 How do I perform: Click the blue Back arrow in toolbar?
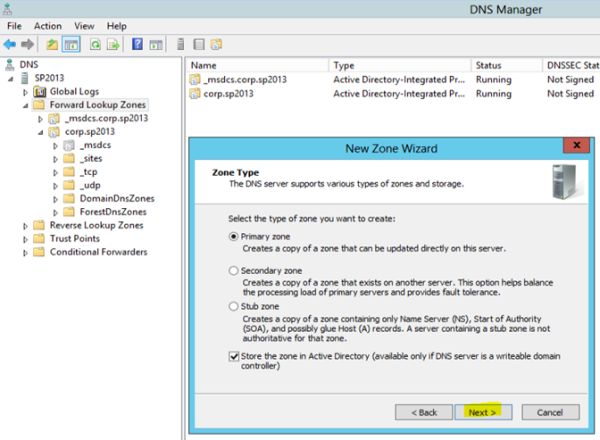point(10,44)
